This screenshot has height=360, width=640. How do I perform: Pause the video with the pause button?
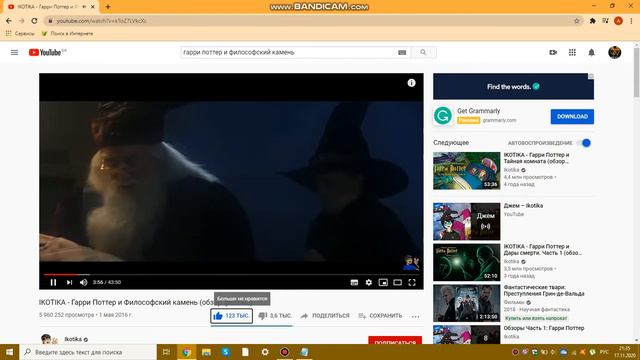point(53,282)
